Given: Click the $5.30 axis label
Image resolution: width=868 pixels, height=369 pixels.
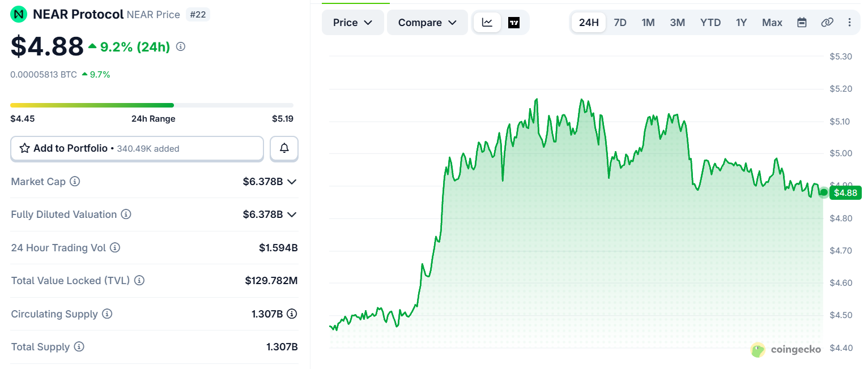Looking at the screenshot, I should tap(841, 57).
